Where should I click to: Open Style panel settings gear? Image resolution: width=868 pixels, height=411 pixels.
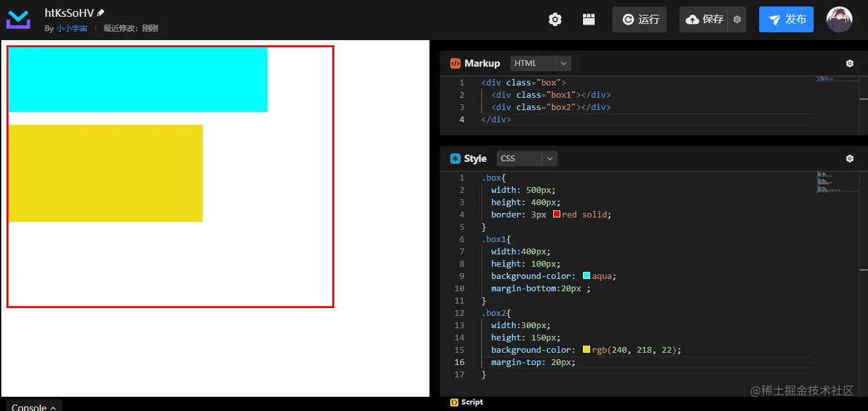tap(850, 159)
